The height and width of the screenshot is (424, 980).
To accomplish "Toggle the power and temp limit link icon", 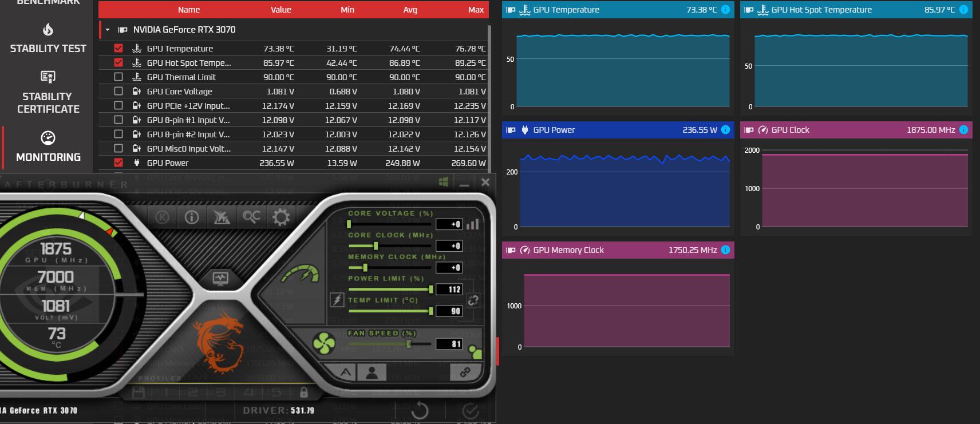I will (473, 300).
